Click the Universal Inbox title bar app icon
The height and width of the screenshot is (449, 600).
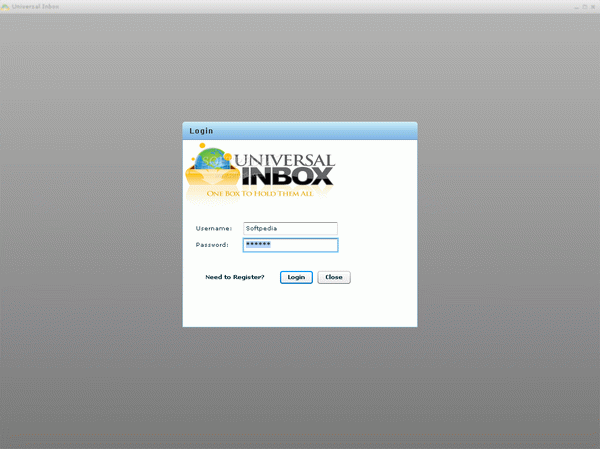tap(5, 7)
